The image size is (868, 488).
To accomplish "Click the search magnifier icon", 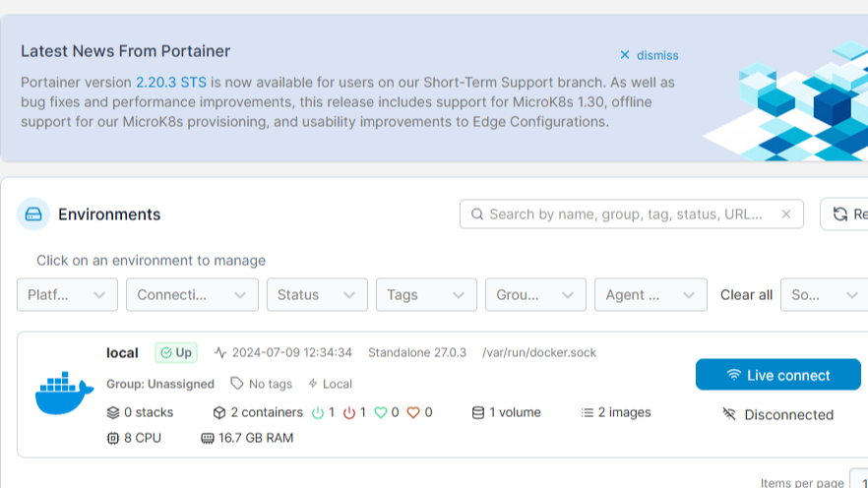I will (x=477, y=214).
